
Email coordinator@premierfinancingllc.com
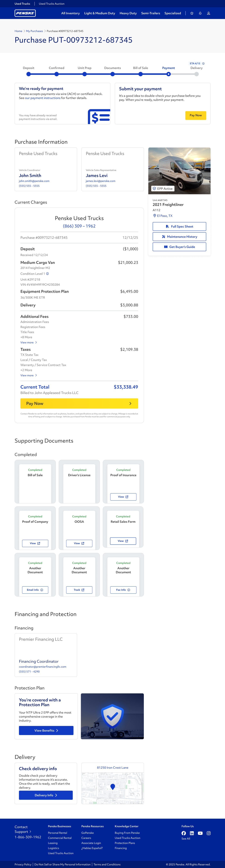click(x=42, y=667)
